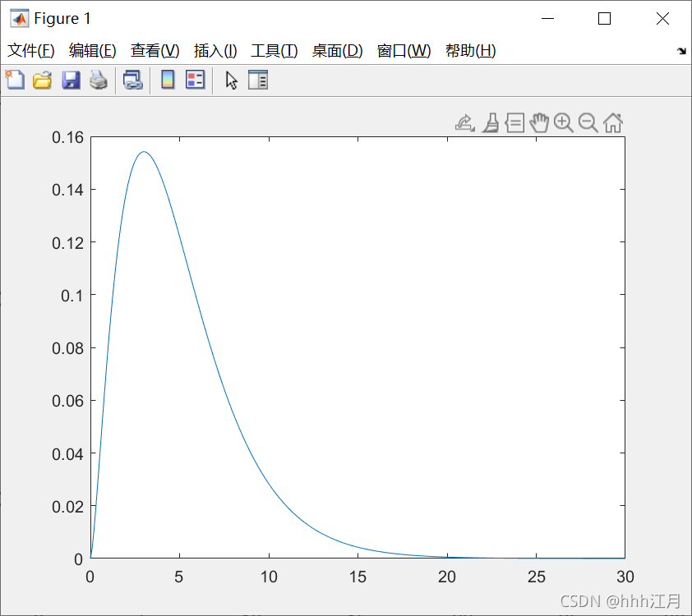Activate the pan hand tool

pos(539,122)
